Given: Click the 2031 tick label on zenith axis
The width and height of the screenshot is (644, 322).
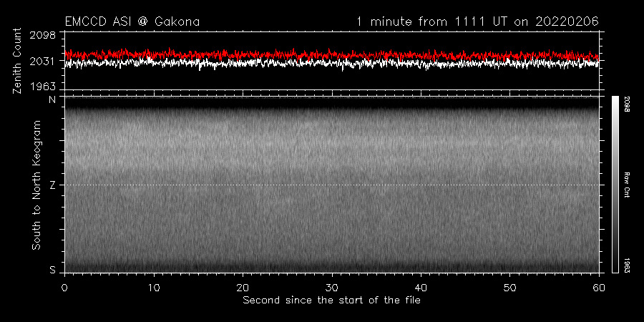Looking at the screenshot, I should point(43,62).
